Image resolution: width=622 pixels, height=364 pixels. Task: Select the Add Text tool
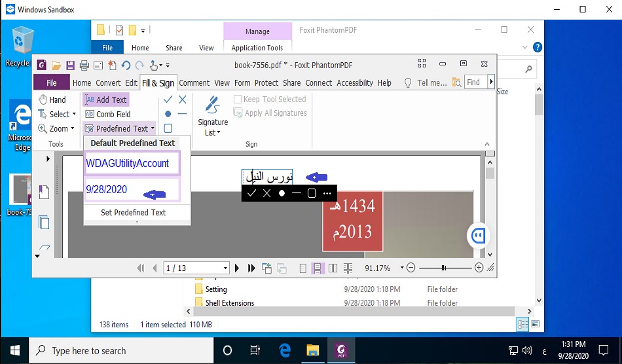[106, 100]
